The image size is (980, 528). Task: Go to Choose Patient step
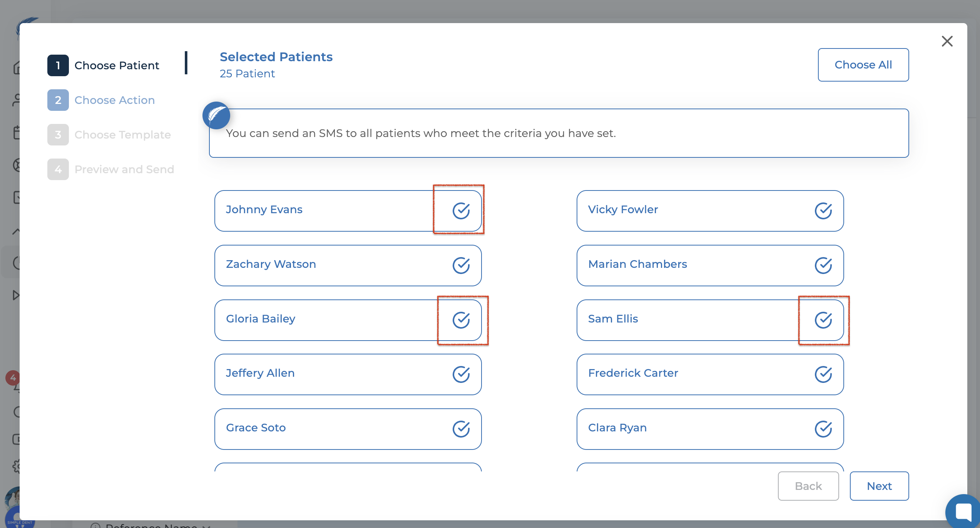point(117,65)
